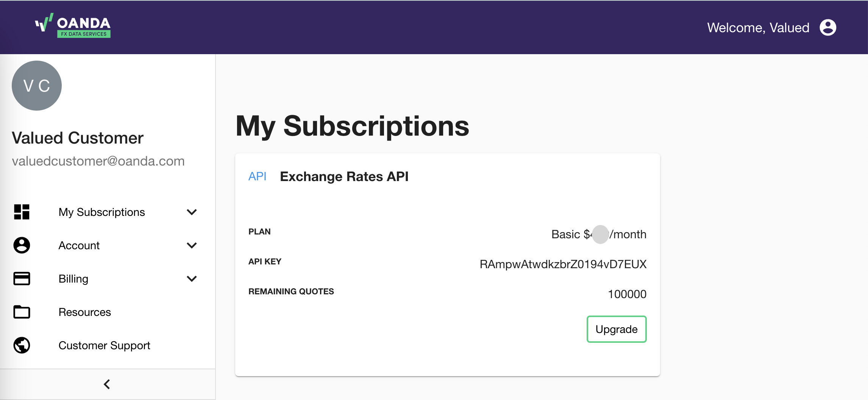The image size is (868, 400).
Task: Click the OANDA FX Data Services logo
Action: pos(73,26)
